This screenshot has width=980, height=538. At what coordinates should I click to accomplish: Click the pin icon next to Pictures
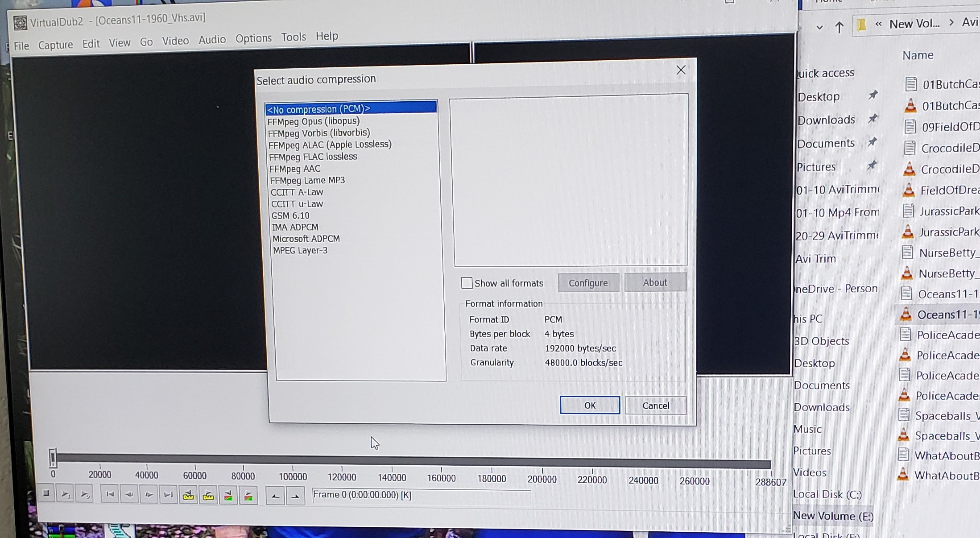872,166
